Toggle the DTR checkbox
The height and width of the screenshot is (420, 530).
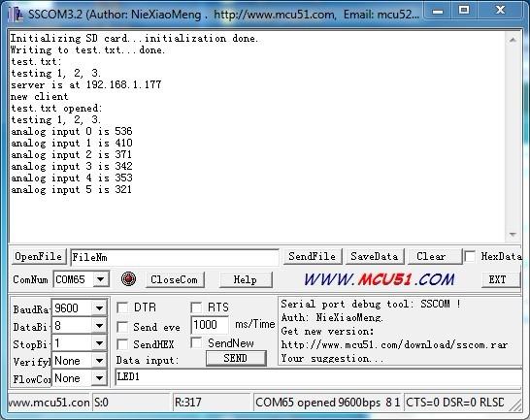click(x=122, y=307)
